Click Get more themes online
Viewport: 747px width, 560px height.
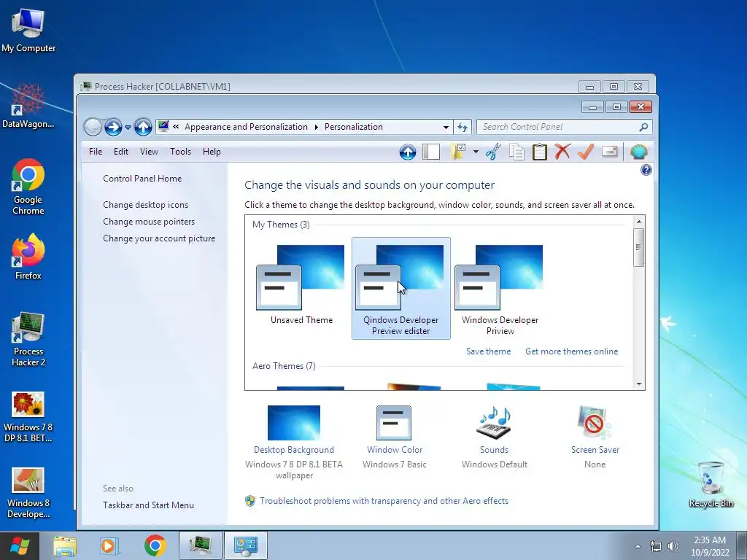click(572, 351)
